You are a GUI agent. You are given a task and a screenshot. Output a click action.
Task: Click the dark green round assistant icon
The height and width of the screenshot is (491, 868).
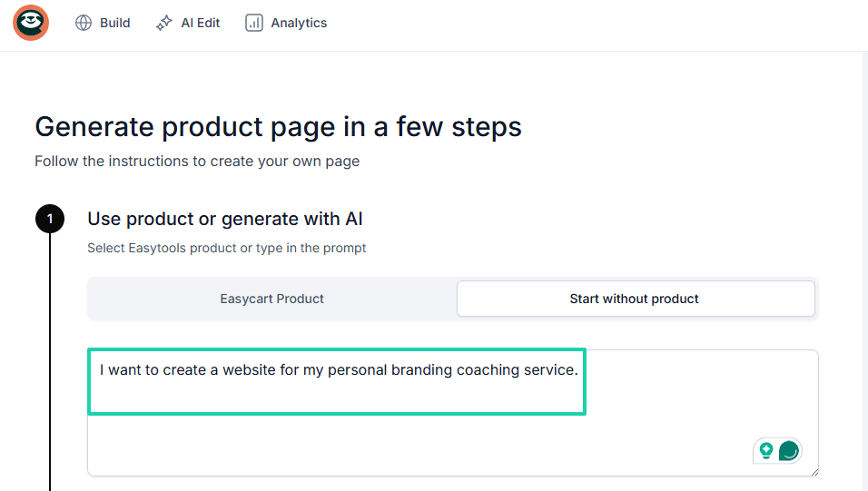pos(789,450)
